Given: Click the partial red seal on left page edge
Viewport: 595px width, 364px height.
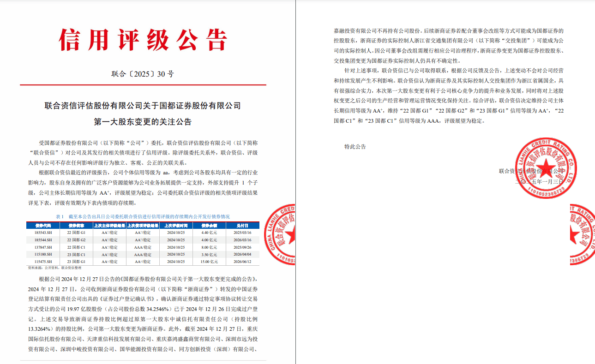Looking at the screenshot, I should (280, 235).
